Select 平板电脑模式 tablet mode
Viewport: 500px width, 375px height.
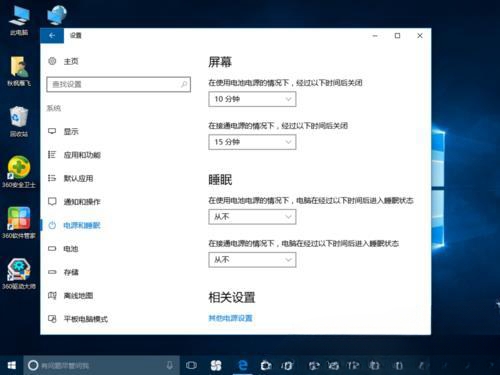[x=78, y=319]
